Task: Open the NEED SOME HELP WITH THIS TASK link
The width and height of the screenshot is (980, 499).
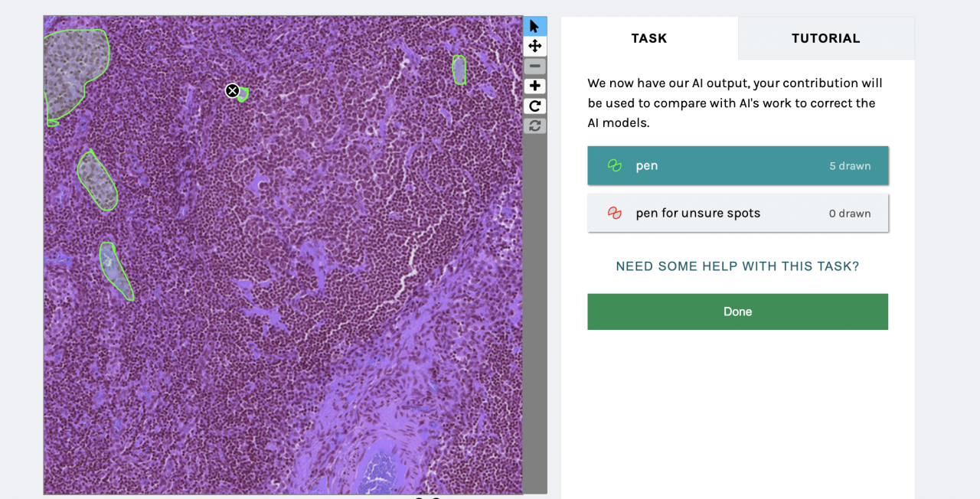Action: [x=738, y=266]
